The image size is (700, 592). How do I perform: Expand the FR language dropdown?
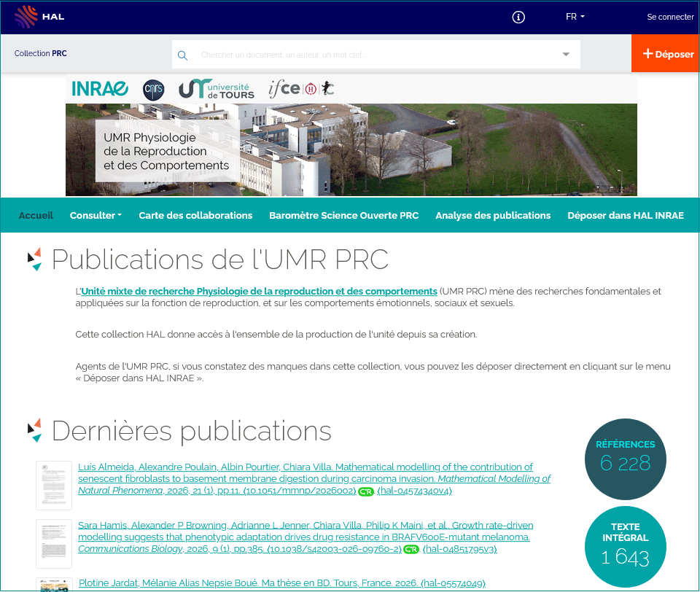point(575,17)
